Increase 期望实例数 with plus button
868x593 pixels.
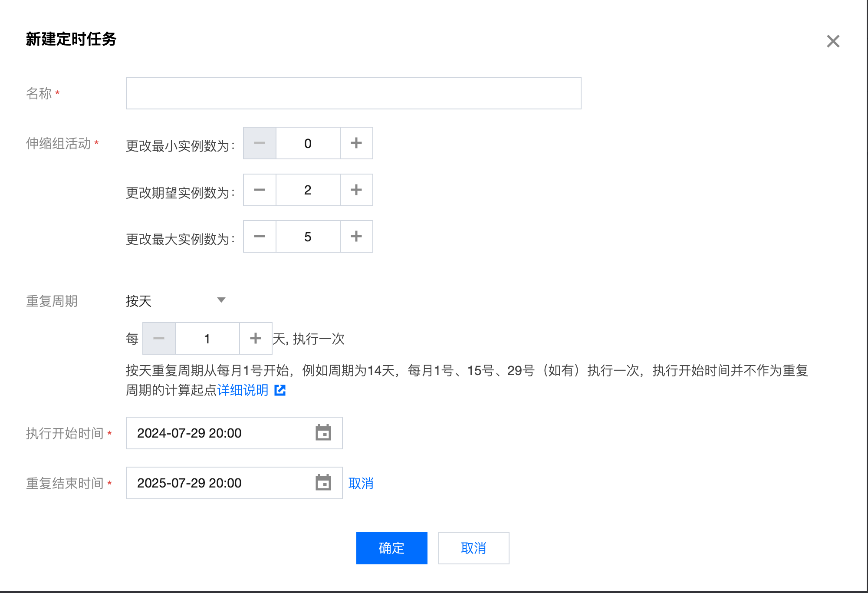[x=356, y=190]
